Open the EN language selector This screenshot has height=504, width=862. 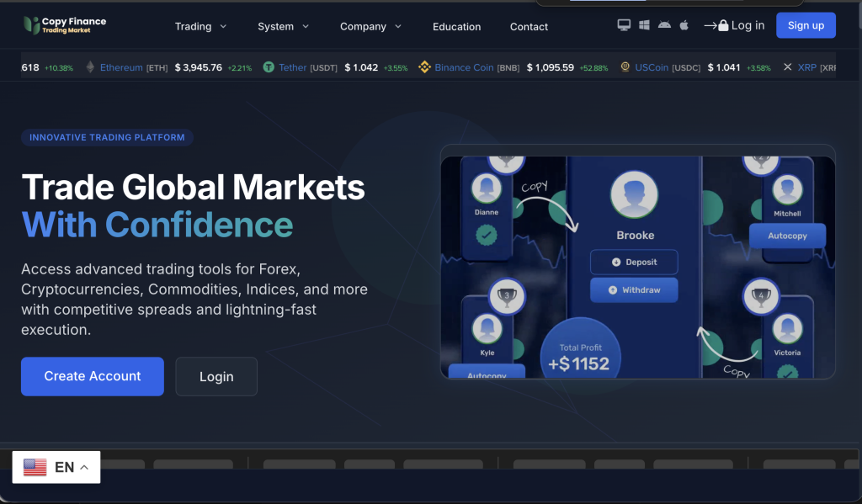point(56,467)
